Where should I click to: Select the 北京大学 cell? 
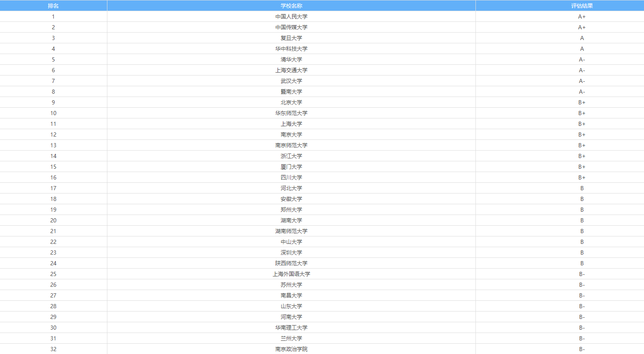point(291,102)
